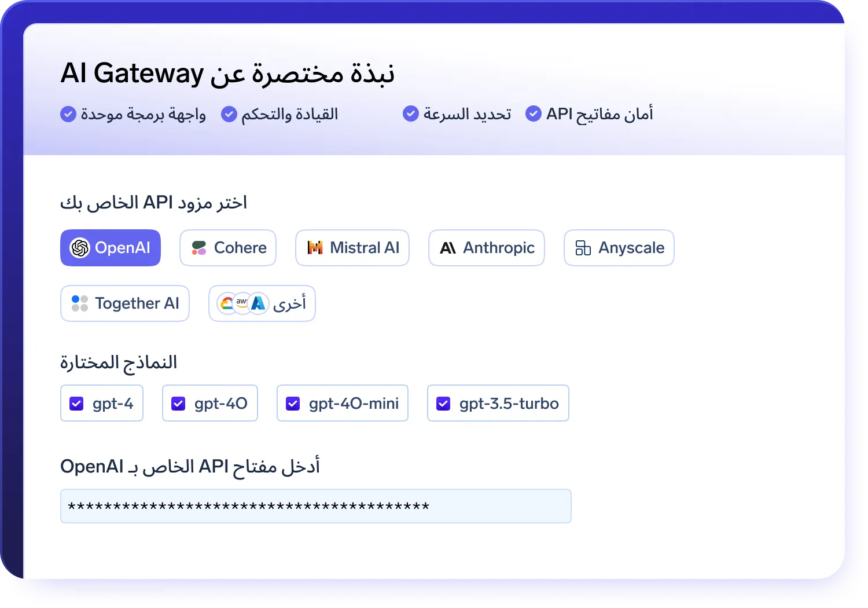This screenshot has width=868, height=608.
Task: Click the checkmark beside واجهة برمجة موحدة
Action: coord(68,114)
